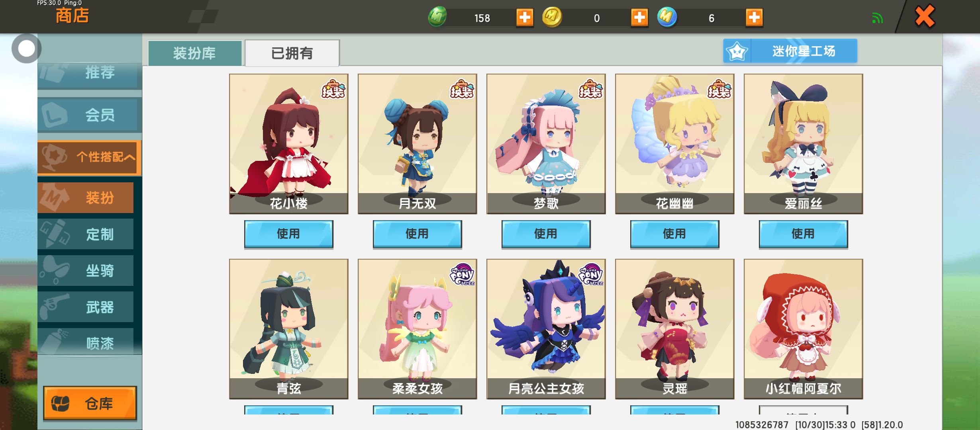Click the My Little Pony badge on 柔柔女孩
This screenshot has height=430, width=980.
click(x=462, y=274)
